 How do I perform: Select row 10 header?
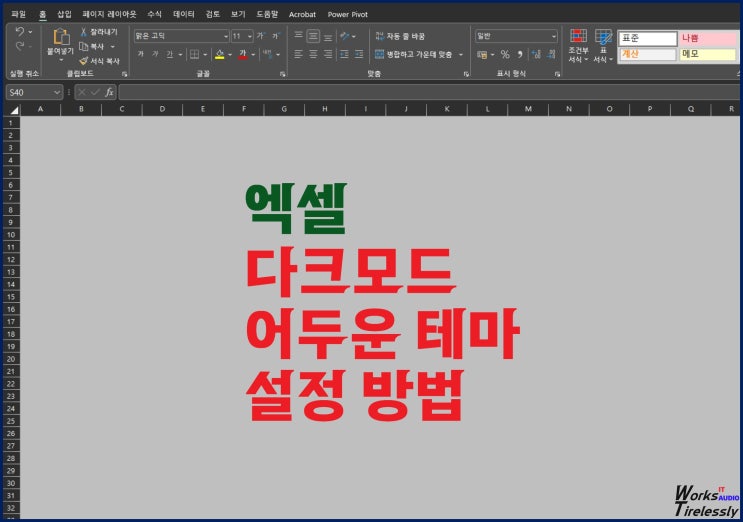11,235
